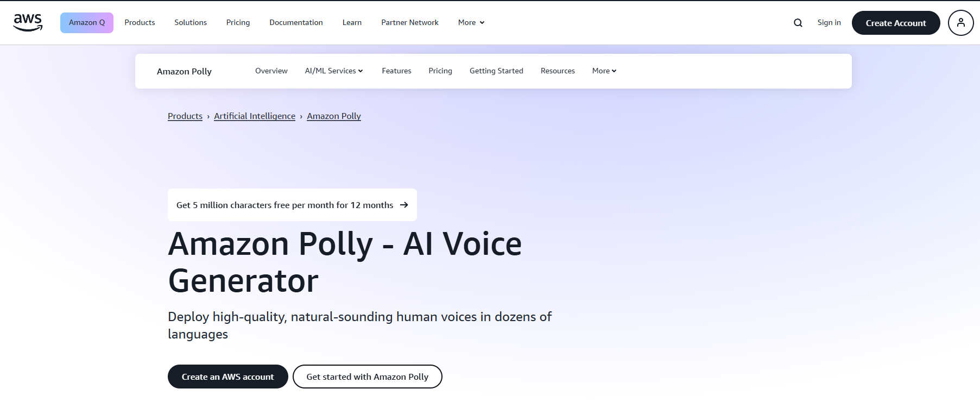The image size is (980, 420).
Task: Click Get started with Amazon Polly
Action: point(367,377)
